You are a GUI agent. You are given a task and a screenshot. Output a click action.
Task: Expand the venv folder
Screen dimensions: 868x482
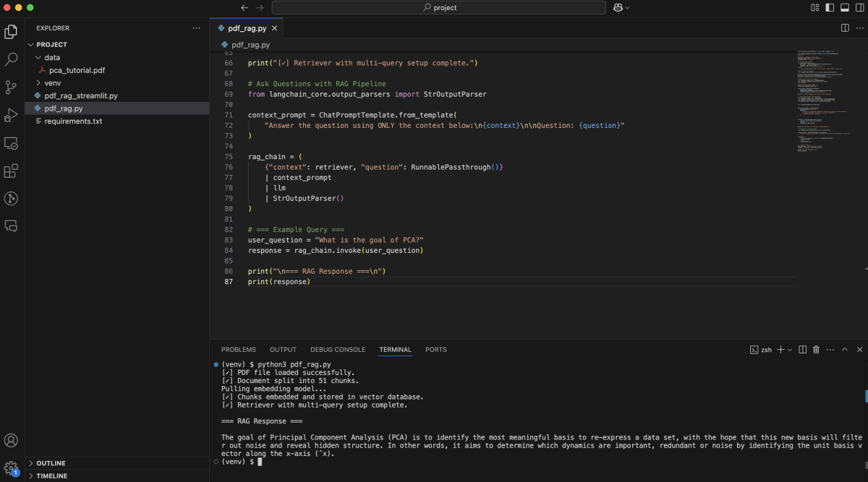tap(117, 83)
